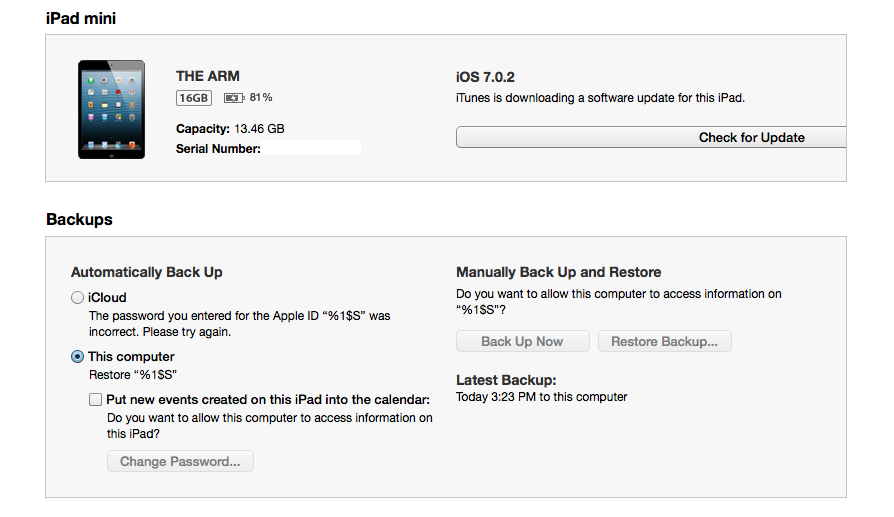
Task: Click the iPad mini device thumbnail
Action: 111,109
